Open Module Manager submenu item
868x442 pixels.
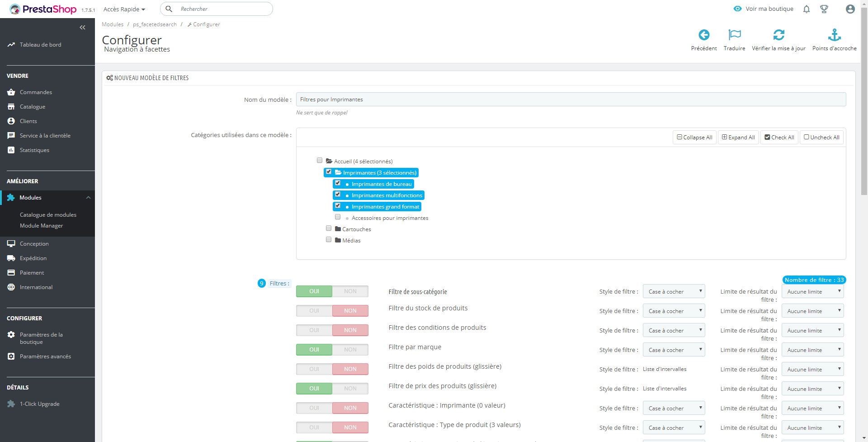click(x=41, y=226)
